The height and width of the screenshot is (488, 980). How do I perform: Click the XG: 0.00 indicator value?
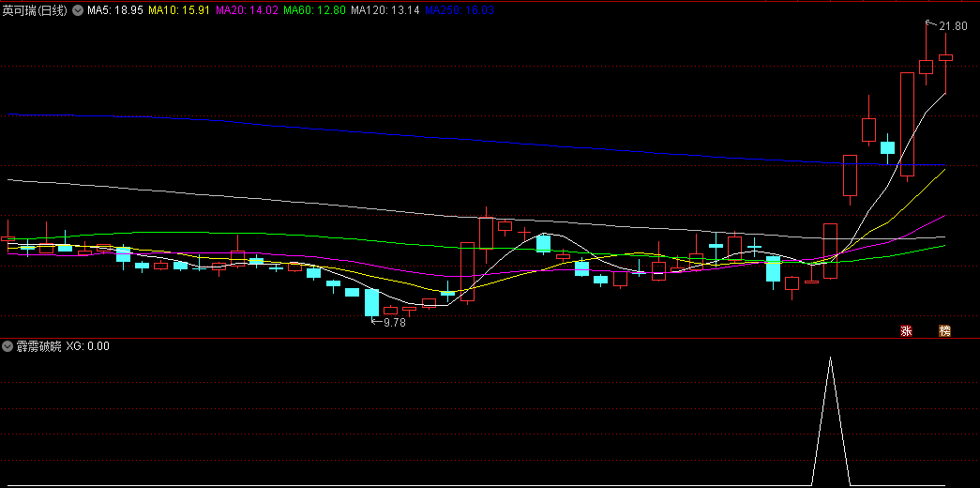click(x=88, y=346)
